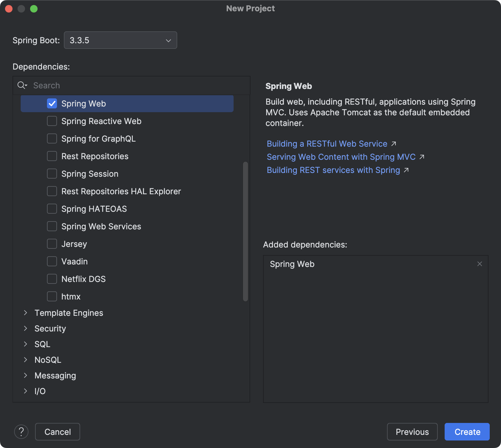Viewport: 501px width, 448px height.
Task: Cancel the new project dialog
Action: coord(57,432)
